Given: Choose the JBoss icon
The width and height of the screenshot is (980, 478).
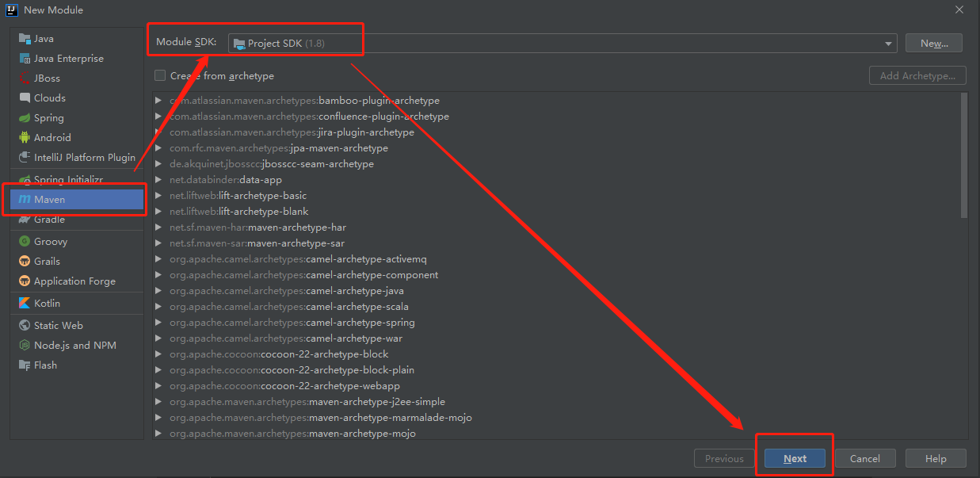Looking at the screenshot, I should point(25,78).
